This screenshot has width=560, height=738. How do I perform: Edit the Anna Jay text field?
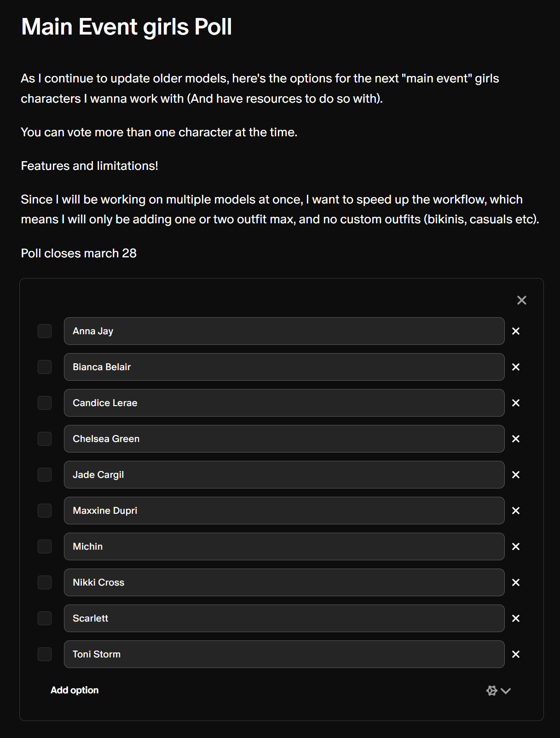click(284, 331)
